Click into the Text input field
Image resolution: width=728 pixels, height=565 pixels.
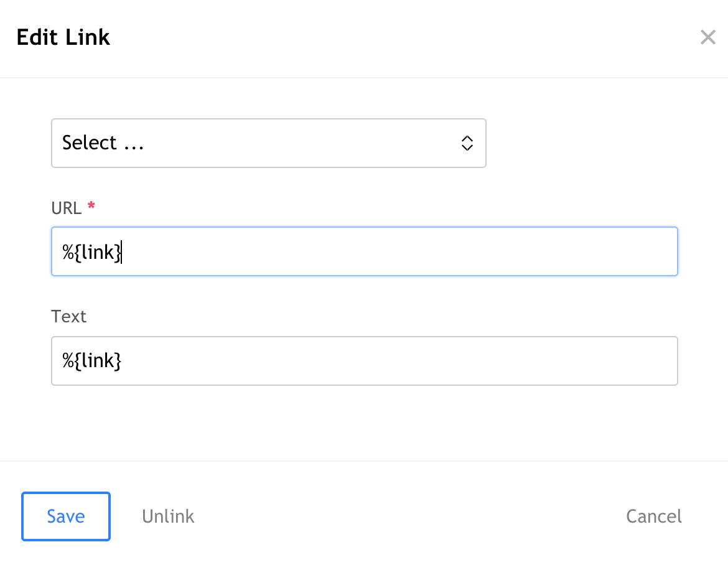pos(364,361)
